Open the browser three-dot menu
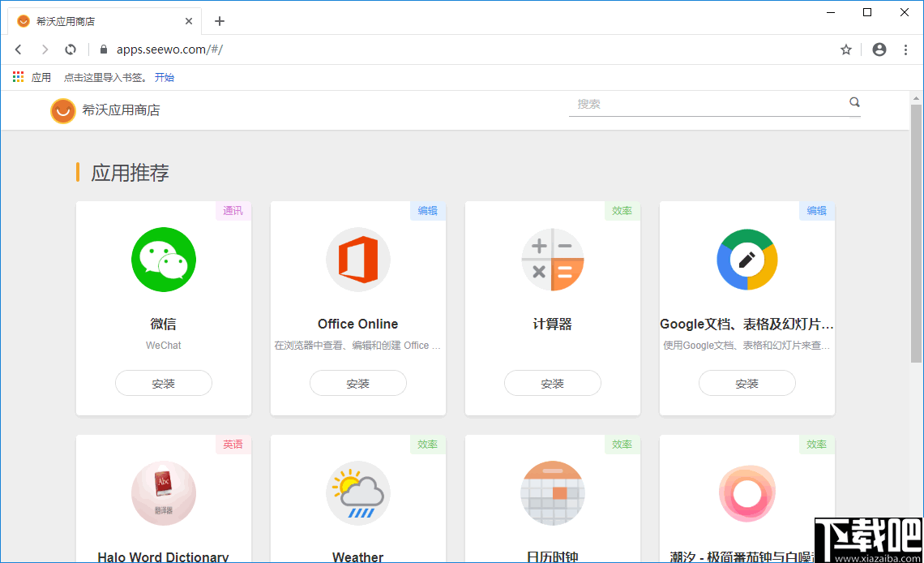 tap(905, 49)
